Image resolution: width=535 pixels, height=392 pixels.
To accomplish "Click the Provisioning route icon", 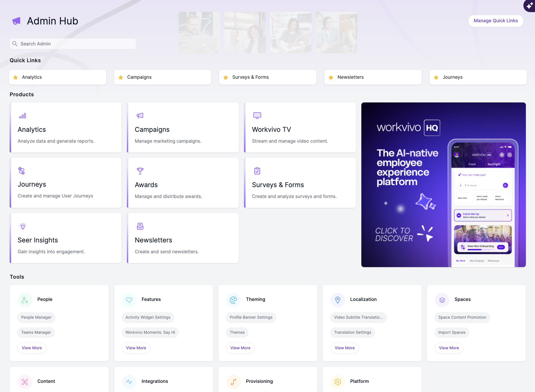I will tap(233, 382).
